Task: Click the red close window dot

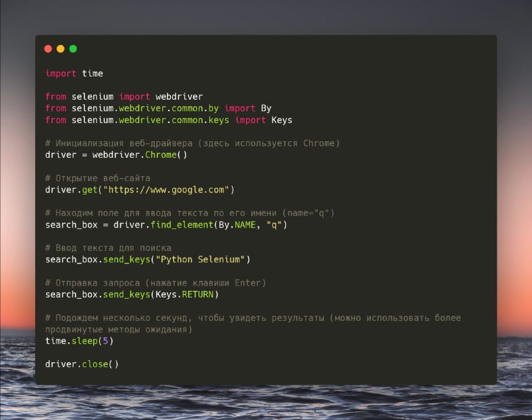Action: coord(48,49)
